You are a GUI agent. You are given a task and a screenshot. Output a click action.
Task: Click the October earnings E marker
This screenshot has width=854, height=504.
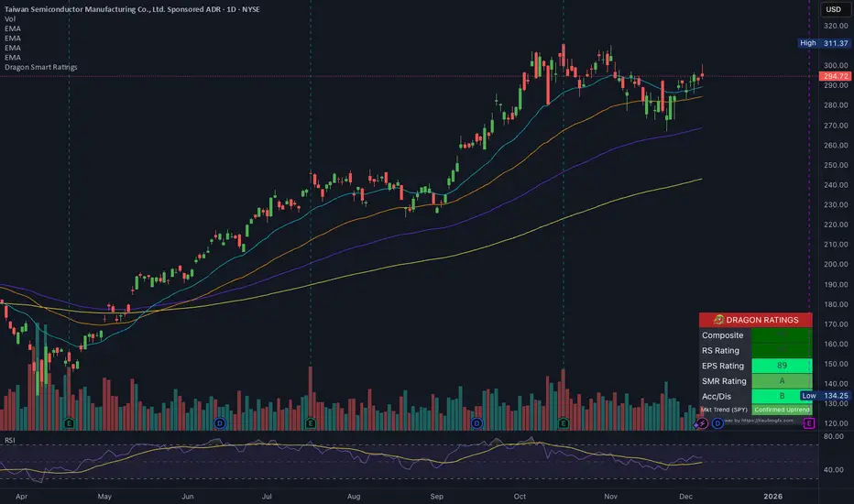pos(564,422)
